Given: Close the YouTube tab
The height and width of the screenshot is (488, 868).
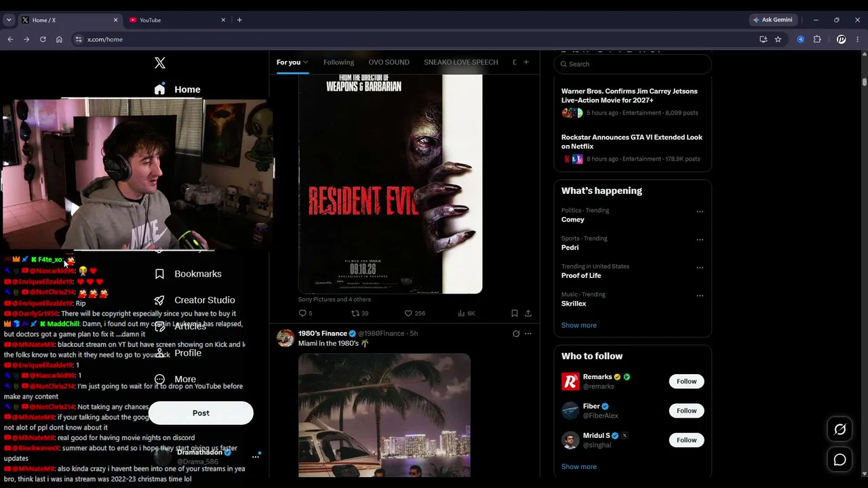Looking at the screenshot, I should (x=223, y=20).
